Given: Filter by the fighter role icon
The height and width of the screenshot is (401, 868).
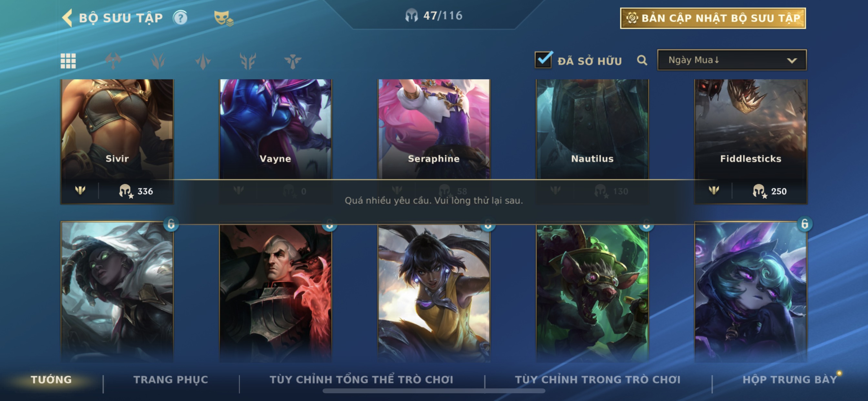Looking at the screenshot, I should pos(113,61).
